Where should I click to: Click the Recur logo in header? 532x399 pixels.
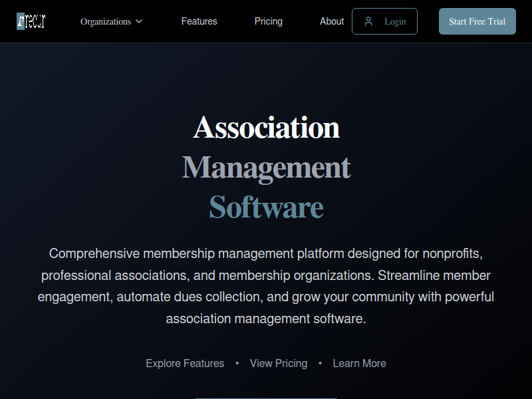tap(31, 21)
